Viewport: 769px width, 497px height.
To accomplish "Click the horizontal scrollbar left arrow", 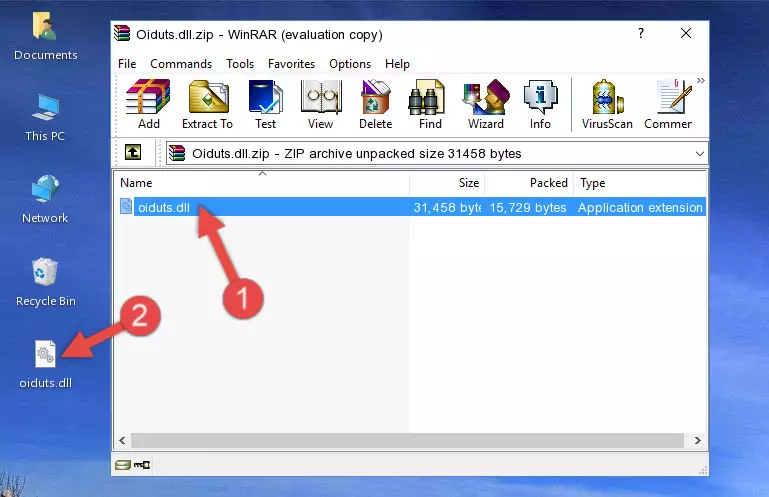I will [x=122, y=441].
